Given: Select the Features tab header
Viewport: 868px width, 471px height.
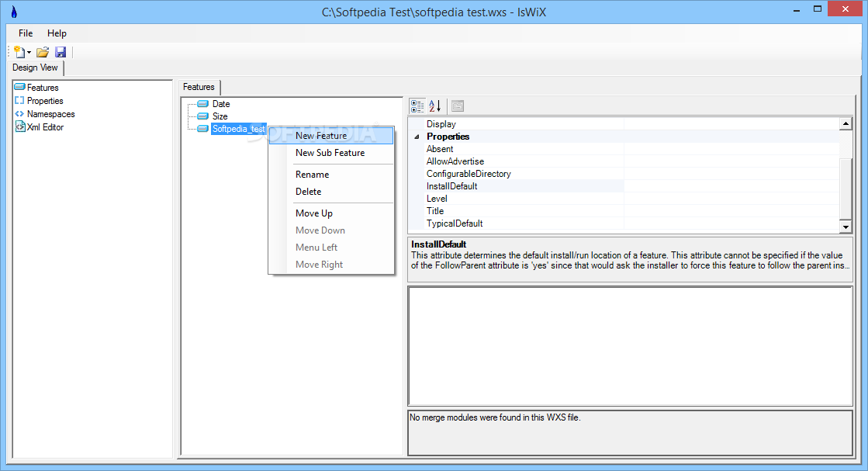Looking at the screenshot, I should 199,87.
